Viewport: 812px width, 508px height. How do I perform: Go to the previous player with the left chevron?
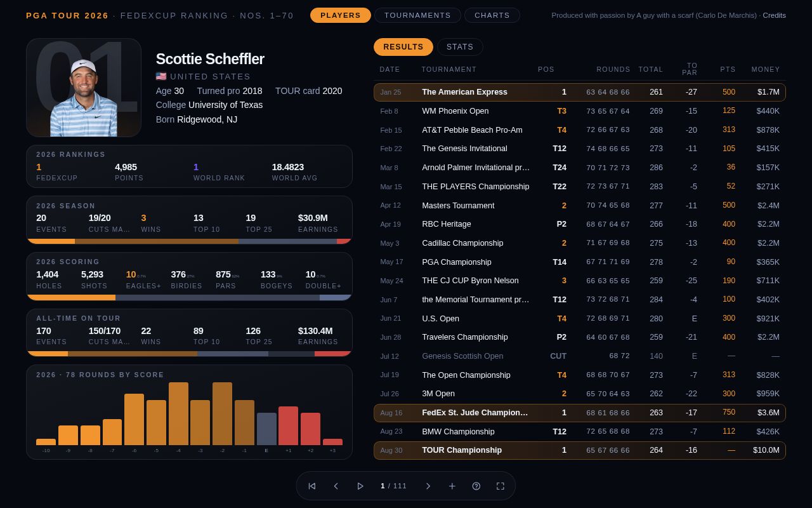[x=336, y=486]
